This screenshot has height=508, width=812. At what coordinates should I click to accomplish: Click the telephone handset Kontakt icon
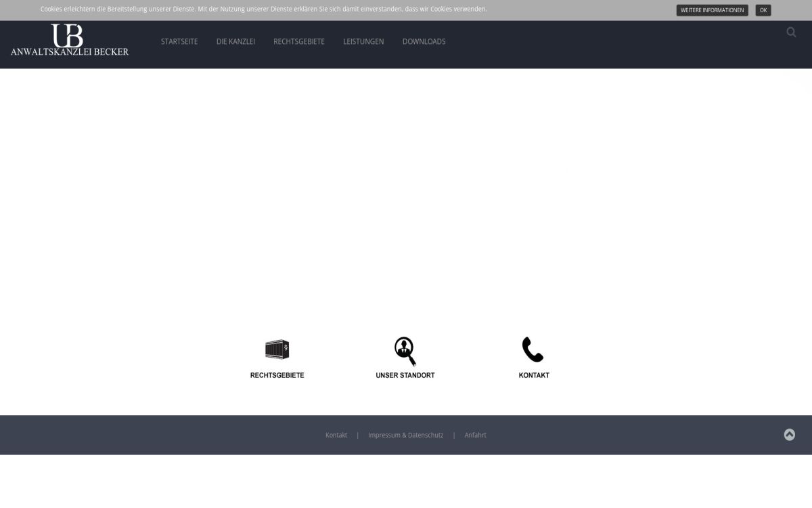[533, 350]
